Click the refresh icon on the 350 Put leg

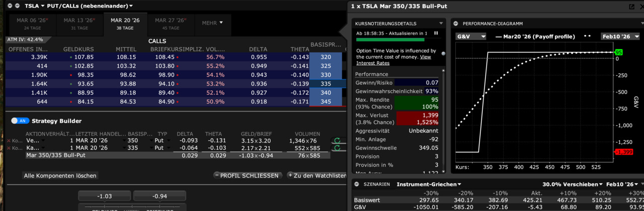point(337,141)
